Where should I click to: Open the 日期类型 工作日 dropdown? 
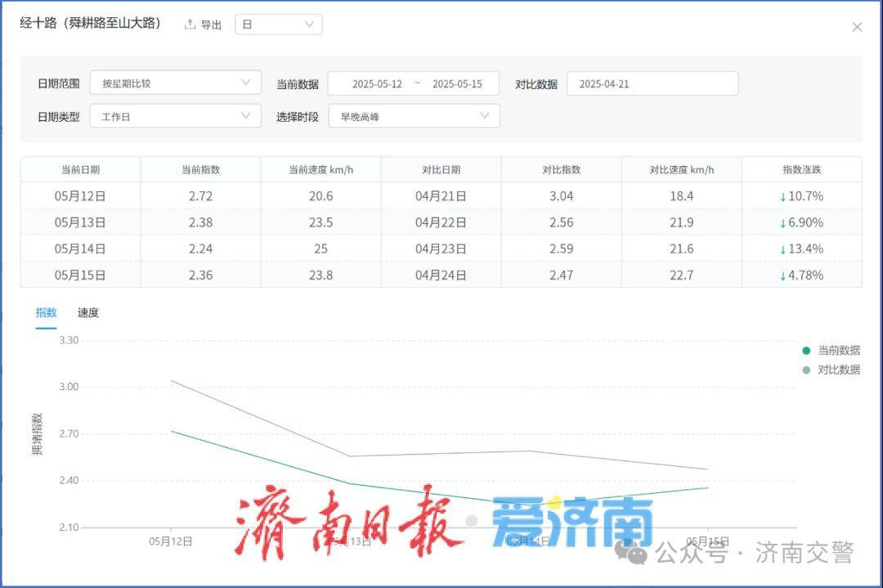175,115
